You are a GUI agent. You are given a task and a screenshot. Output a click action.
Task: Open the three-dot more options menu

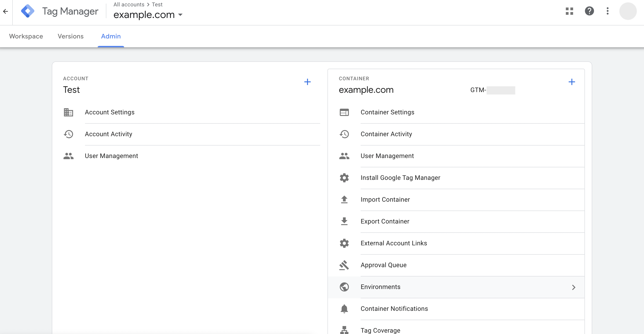pos(607,11)
